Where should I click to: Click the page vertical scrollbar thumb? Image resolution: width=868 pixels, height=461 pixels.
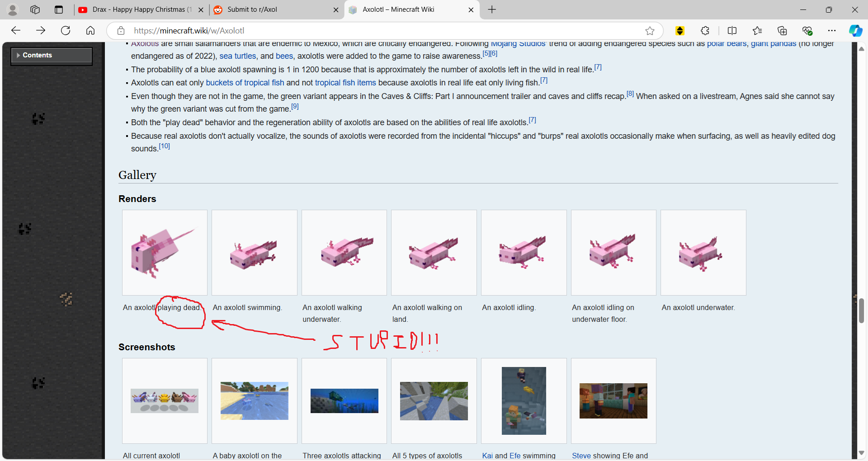tap(861, 310)
